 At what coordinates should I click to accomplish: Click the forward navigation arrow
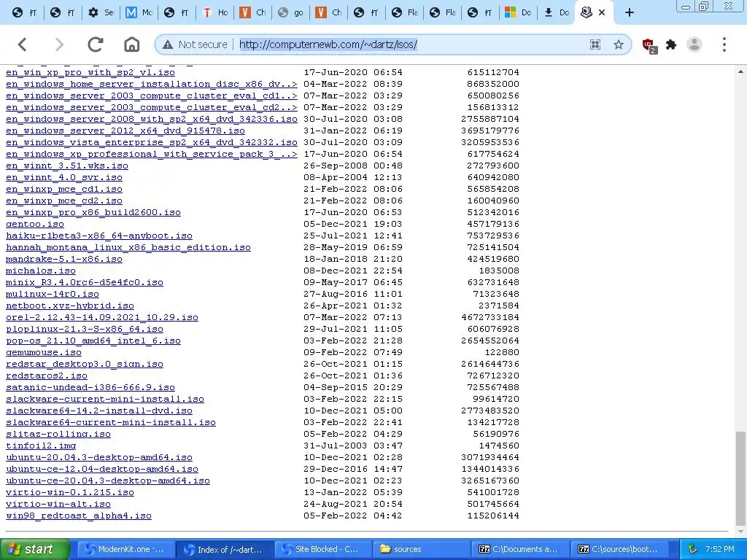tap(59, 44)
